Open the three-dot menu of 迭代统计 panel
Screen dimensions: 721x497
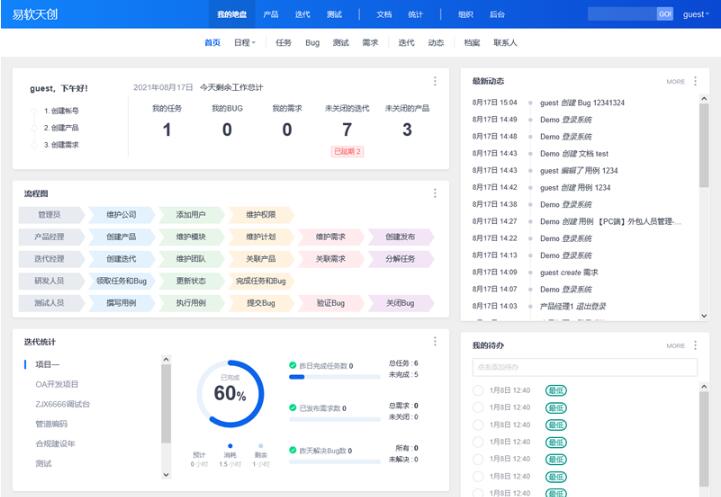pos(435,342)
